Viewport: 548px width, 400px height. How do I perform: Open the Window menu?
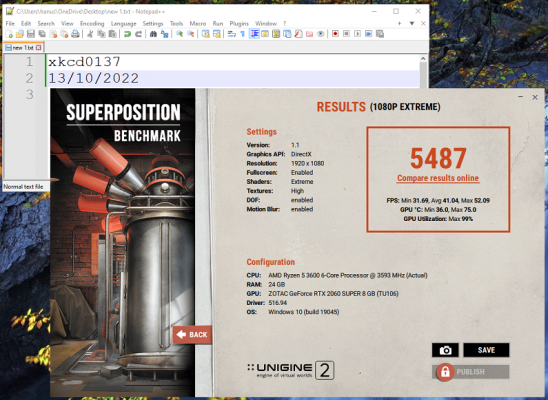tap(266, 23)
